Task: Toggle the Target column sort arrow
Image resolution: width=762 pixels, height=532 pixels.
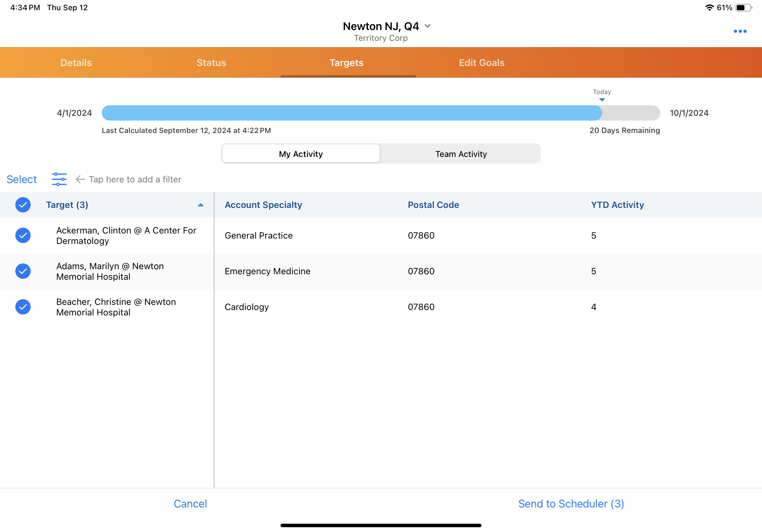Action: point(200,205)
